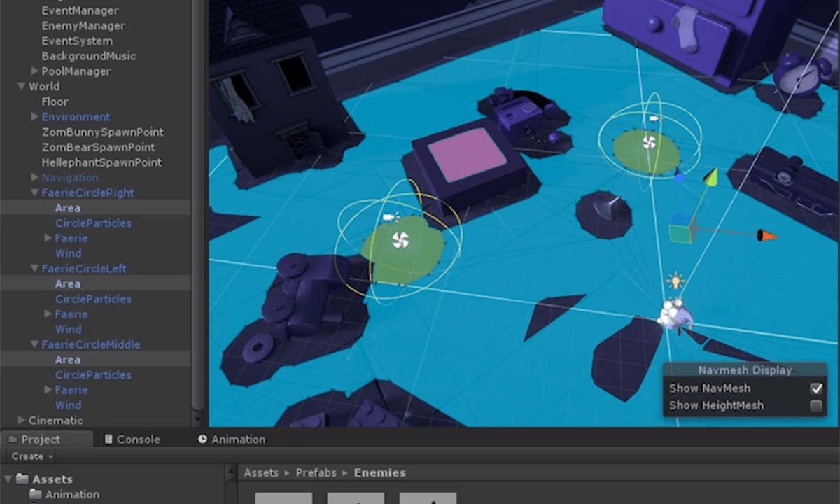Click the green Y-axis arrow of the move gizmo
The image size is (840, 504).
710,176
